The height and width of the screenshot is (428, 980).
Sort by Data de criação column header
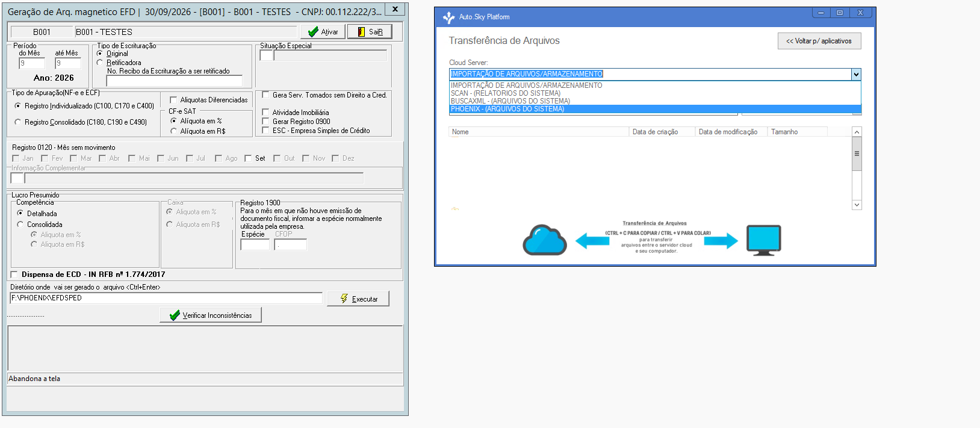coord(662,132)
